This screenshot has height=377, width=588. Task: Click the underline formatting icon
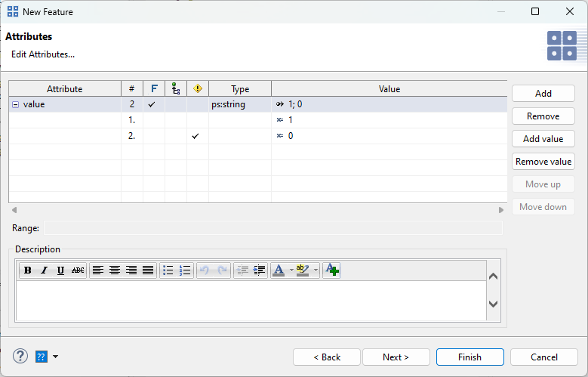(60, 270)
